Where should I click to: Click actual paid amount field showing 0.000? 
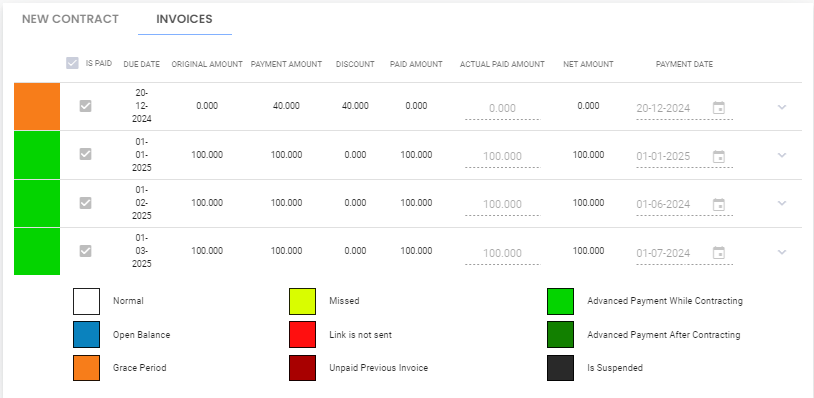503,108
